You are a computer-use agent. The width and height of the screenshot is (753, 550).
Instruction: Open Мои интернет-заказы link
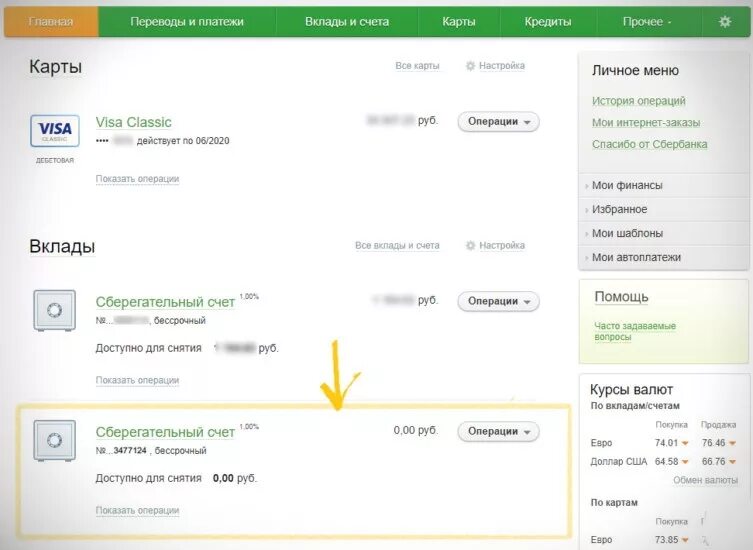point(646,122)
